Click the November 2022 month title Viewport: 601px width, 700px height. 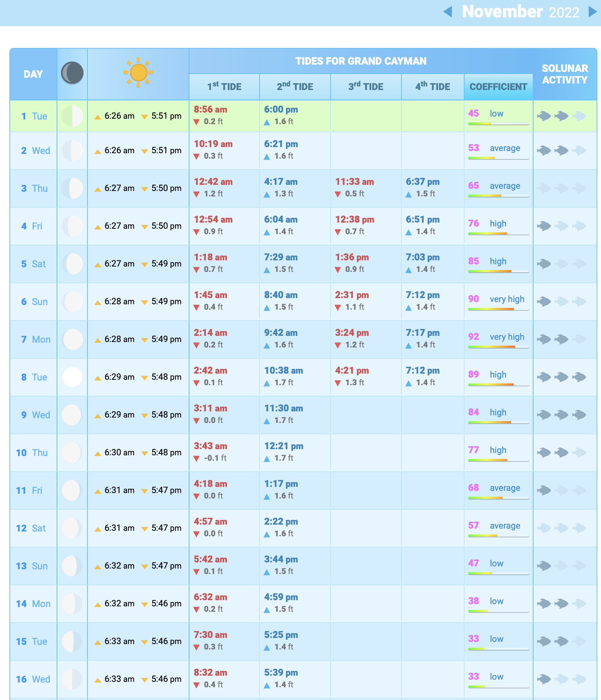click(520, 12)
